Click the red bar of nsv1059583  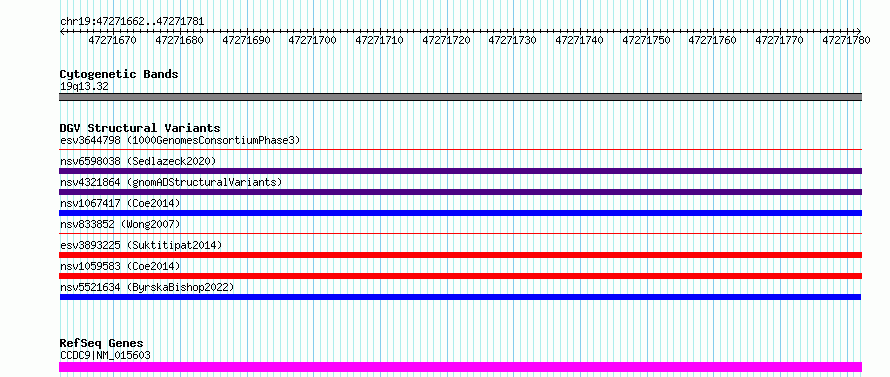(460, 276)
